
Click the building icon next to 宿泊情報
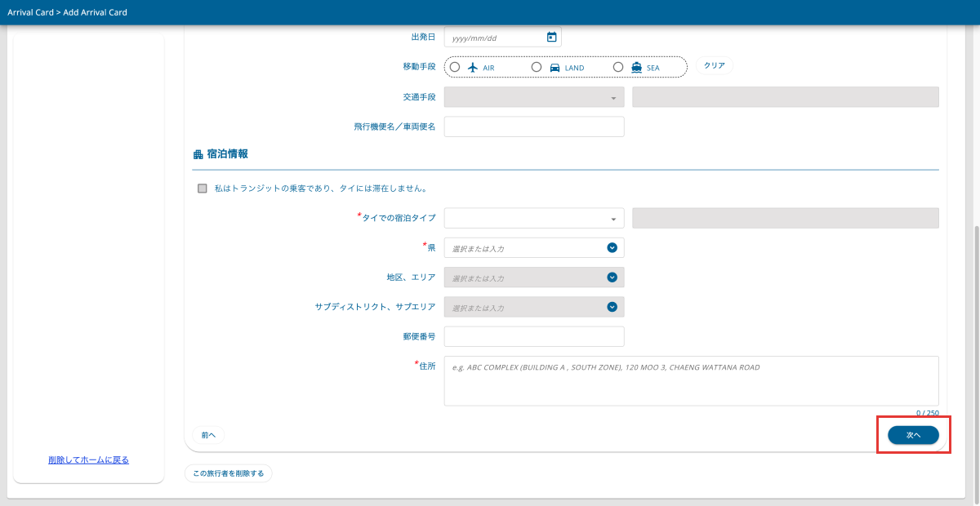196,153
